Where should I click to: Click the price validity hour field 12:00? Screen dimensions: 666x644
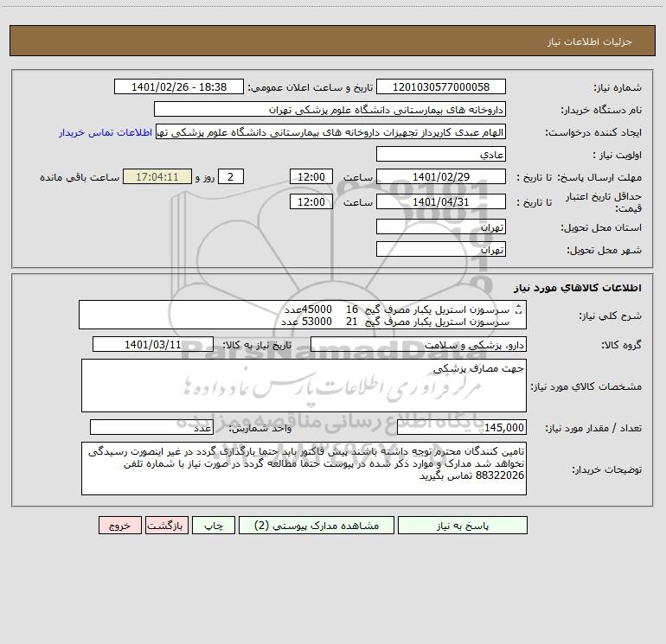pos(311,201)
